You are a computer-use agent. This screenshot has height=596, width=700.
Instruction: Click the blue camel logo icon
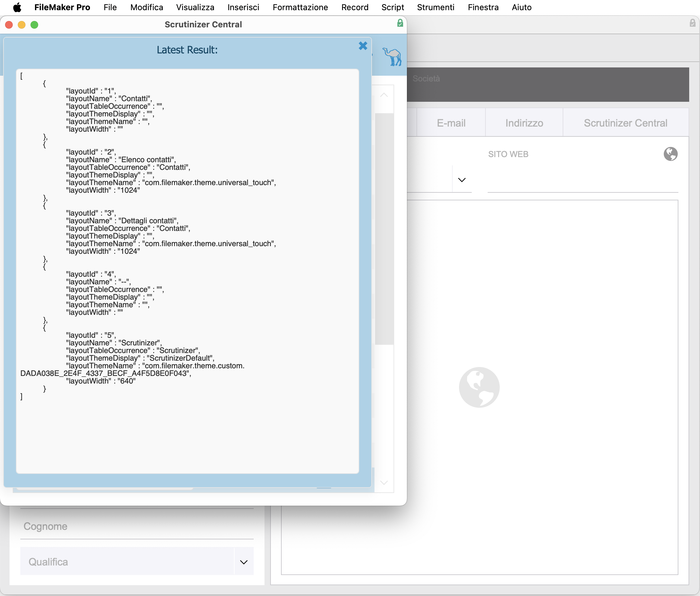coord(392,56)
